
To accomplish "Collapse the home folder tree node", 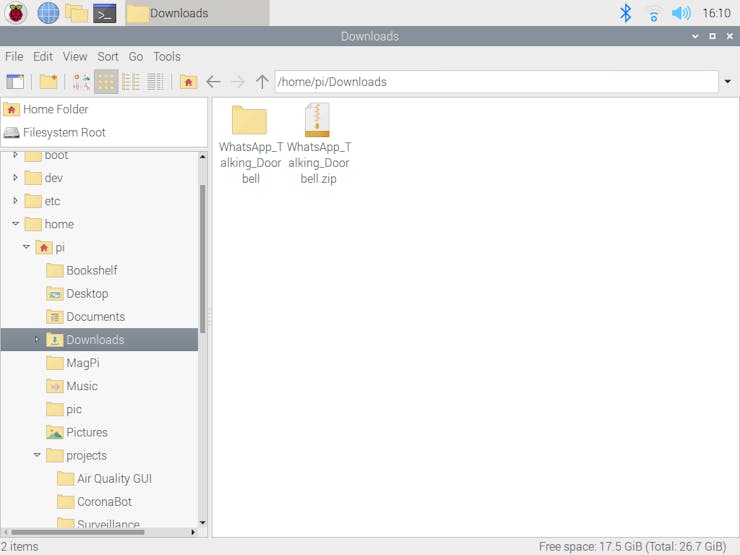I will (x=16, y=224).
